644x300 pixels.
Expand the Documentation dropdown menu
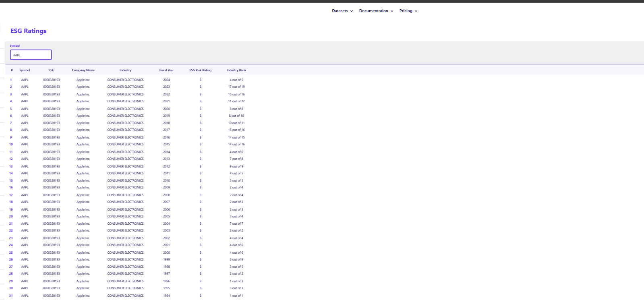click(x=376, y=11)
